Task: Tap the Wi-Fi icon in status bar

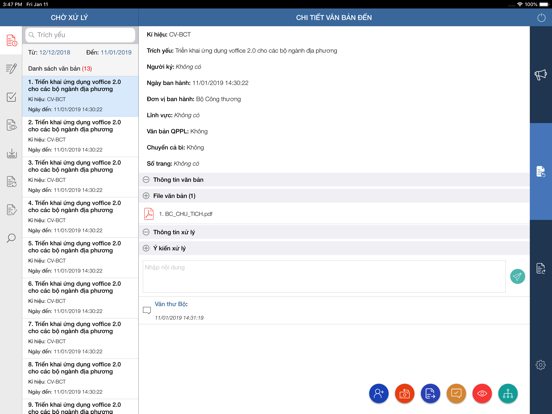Action: pos(520,4)
